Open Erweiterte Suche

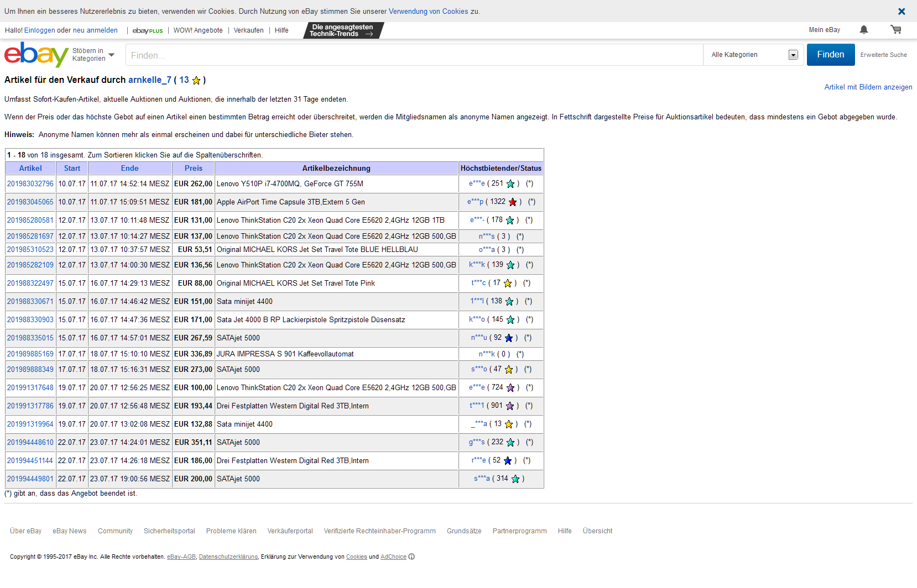[883, 55]
